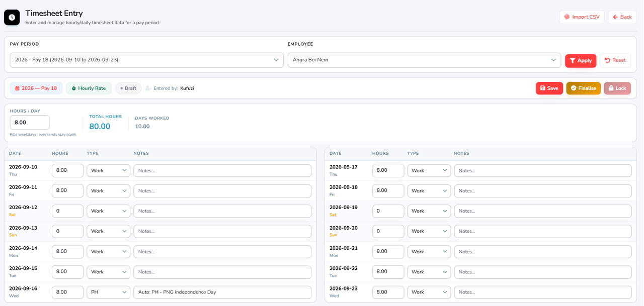Open the type dropdown for 2026-09-21

429,251
